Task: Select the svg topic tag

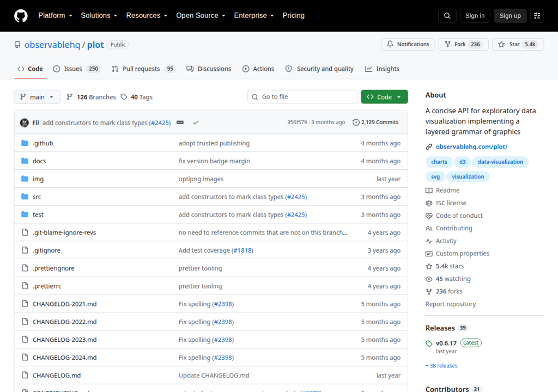Action: coord(435,177)
